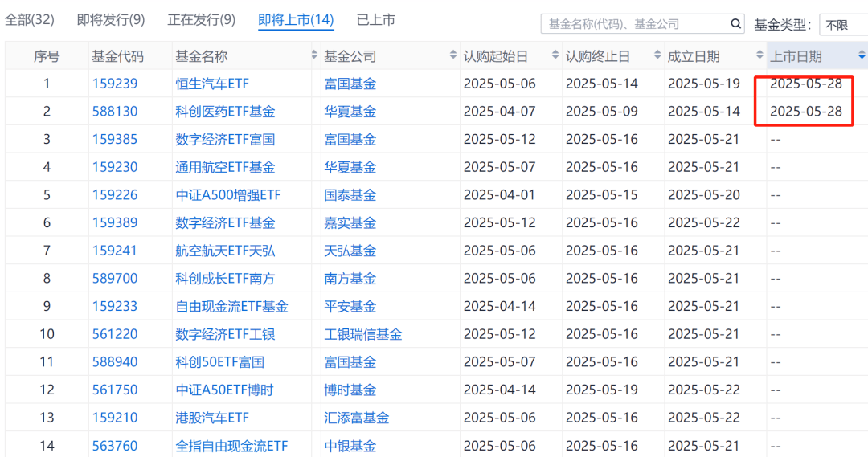Sort by 基金名称 column arrows
The image size is (868, 457).
click(x=314, y=56)
